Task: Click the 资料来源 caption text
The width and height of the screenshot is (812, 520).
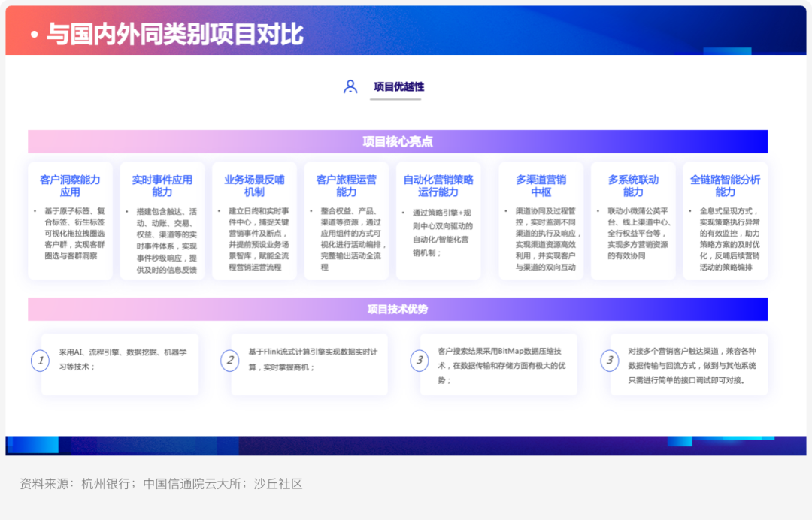Action: point(161,484)
